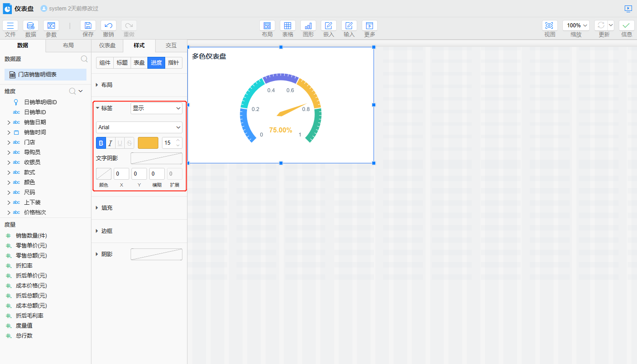Switch to the 仪表盘 tab
637x364 pixels.
[x=107, y=45]
